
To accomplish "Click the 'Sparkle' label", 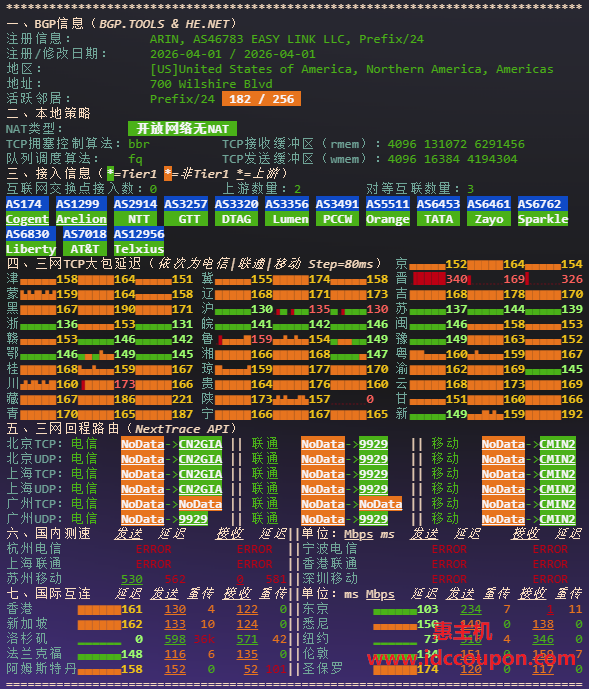I will [x=543, y=219].
